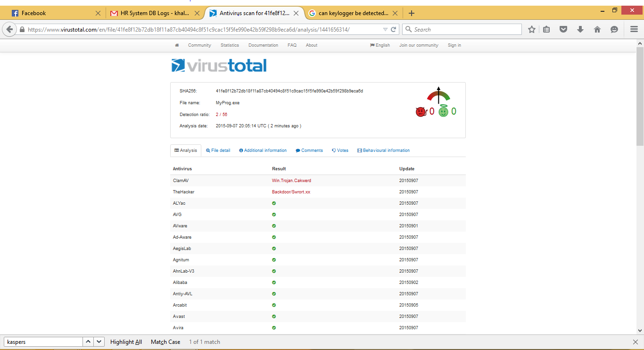Open Documentation link in navbar

pyautogui.click(x=263, y=45)
